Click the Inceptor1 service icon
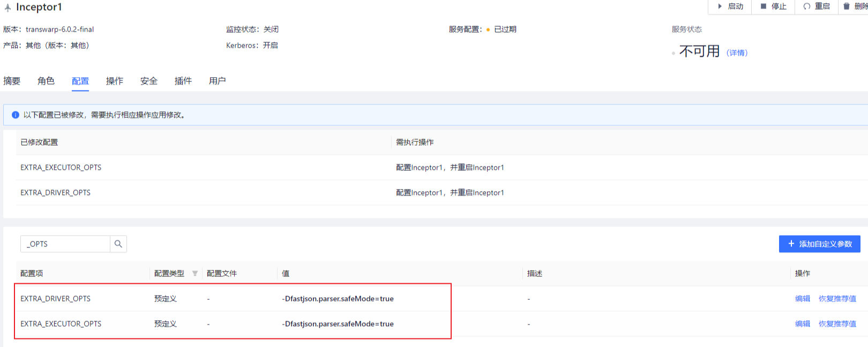This screenshot has width=868, height=347. [x=8, y=7]
